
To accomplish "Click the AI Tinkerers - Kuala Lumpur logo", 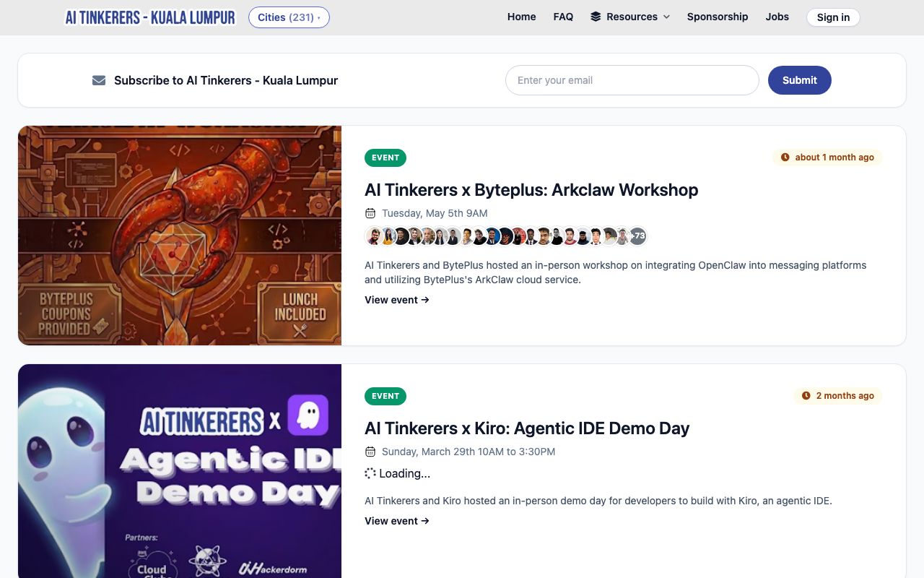I will (150, 17).
